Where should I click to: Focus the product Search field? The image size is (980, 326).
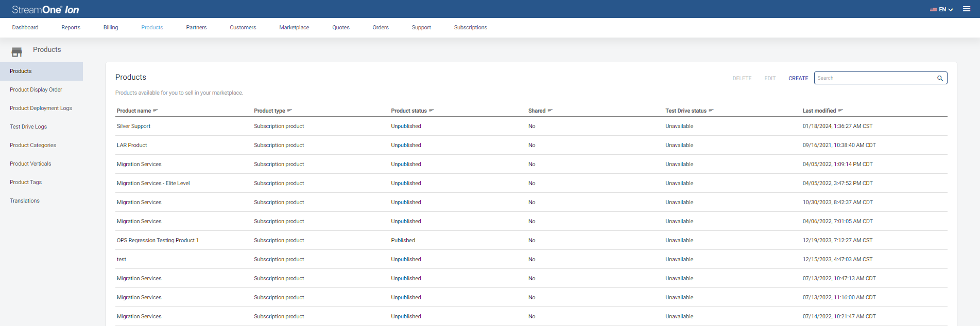tap(875, 78)
